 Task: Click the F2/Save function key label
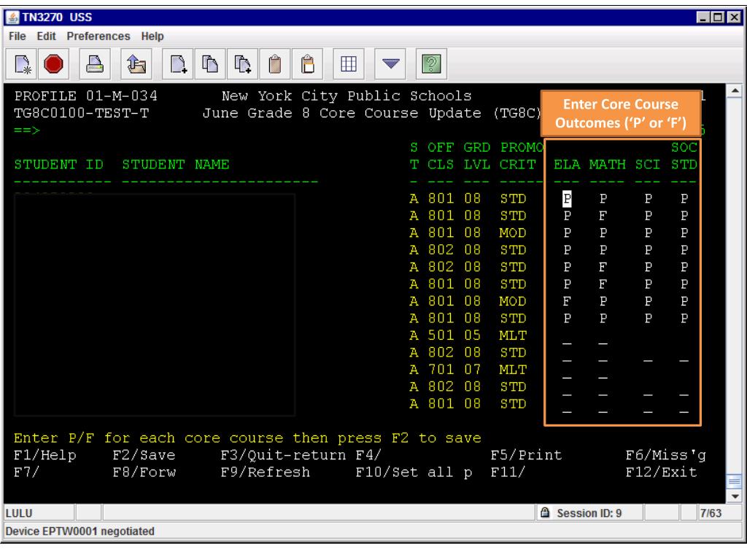(x=144, y=455)
